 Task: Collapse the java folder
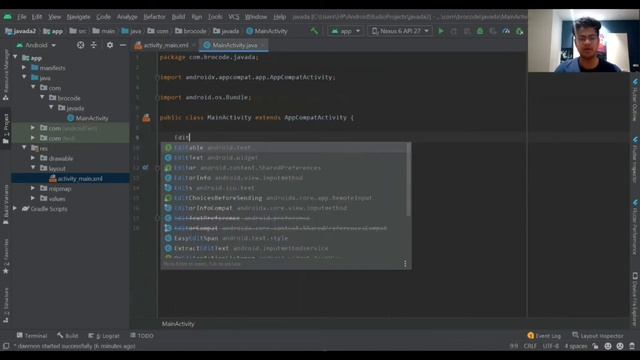click(24, 78)
